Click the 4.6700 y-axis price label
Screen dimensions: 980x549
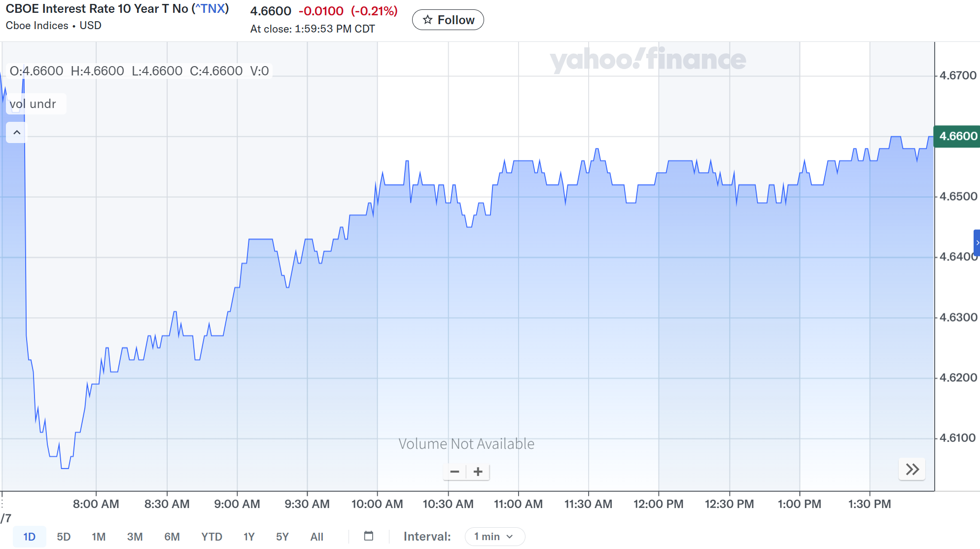pos(958,75)
